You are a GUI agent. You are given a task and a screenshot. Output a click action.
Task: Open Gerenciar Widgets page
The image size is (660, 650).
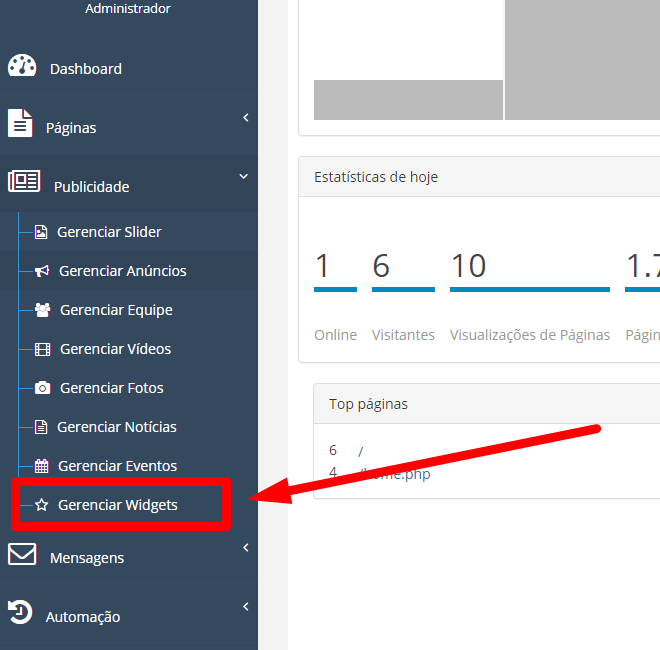(x=117, y=505)
